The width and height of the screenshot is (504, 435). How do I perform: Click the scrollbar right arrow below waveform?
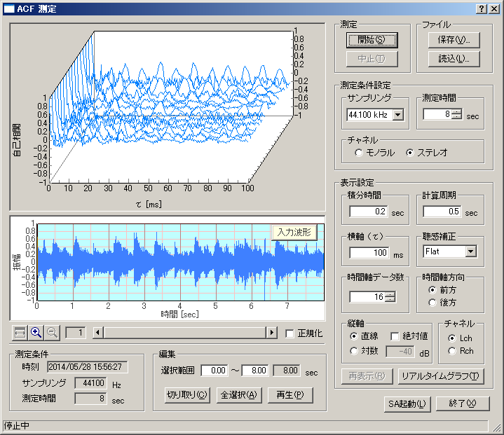[272, 333]
